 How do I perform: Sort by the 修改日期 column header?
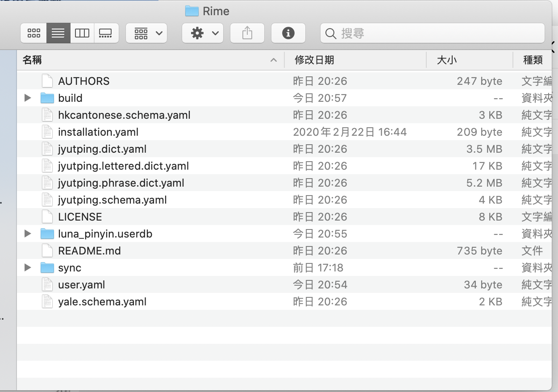point(355,60)
